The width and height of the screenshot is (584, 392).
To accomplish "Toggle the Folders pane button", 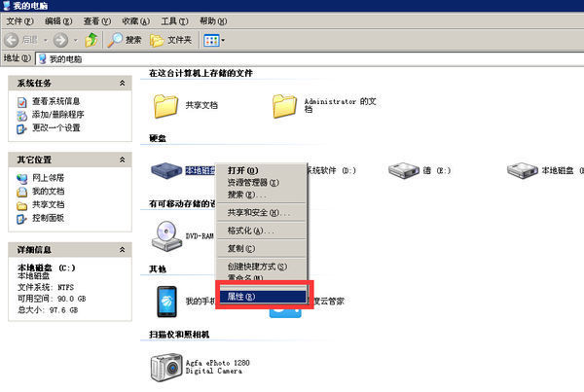I will (x=171, y=40).
